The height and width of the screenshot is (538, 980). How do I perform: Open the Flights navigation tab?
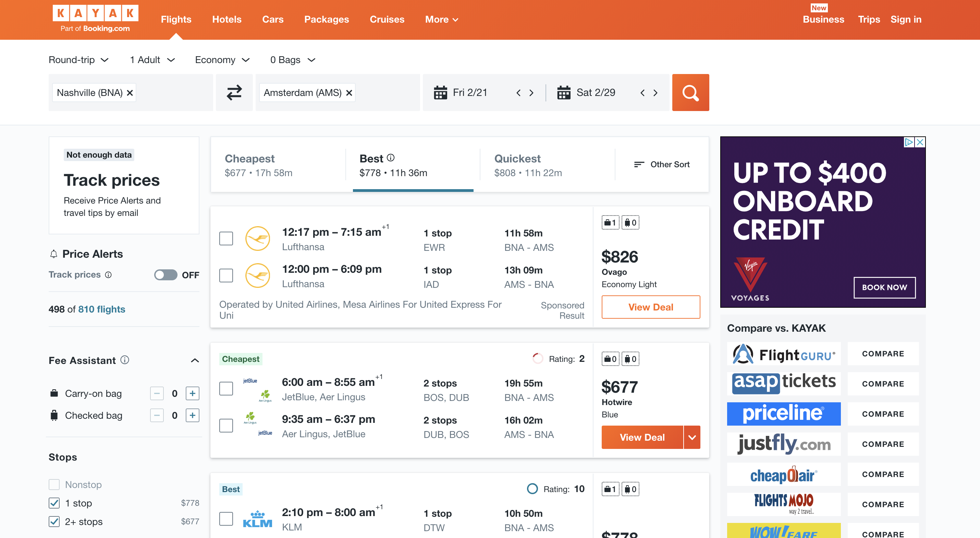176,20
